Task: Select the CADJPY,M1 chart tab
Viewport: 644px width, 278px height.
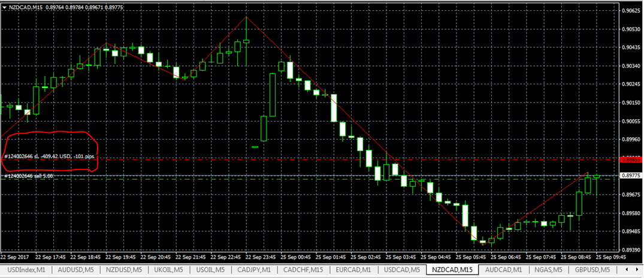Action: [254, 270]
